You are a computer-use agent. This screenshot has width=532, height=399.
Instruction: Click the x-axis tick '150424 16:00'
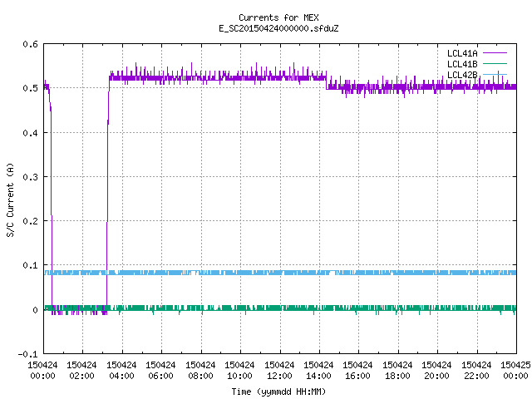click(357, 370)
